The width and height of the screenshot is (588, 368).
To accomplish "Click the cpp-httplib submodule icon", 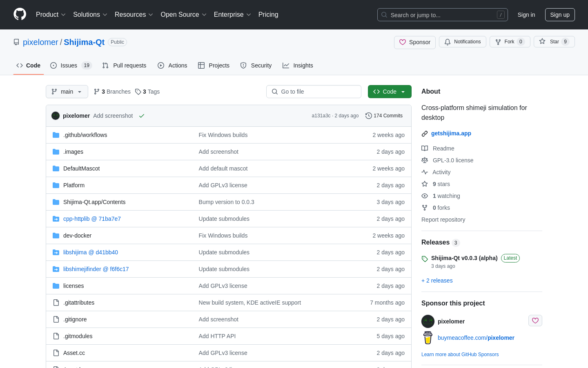I will [56, 219].
